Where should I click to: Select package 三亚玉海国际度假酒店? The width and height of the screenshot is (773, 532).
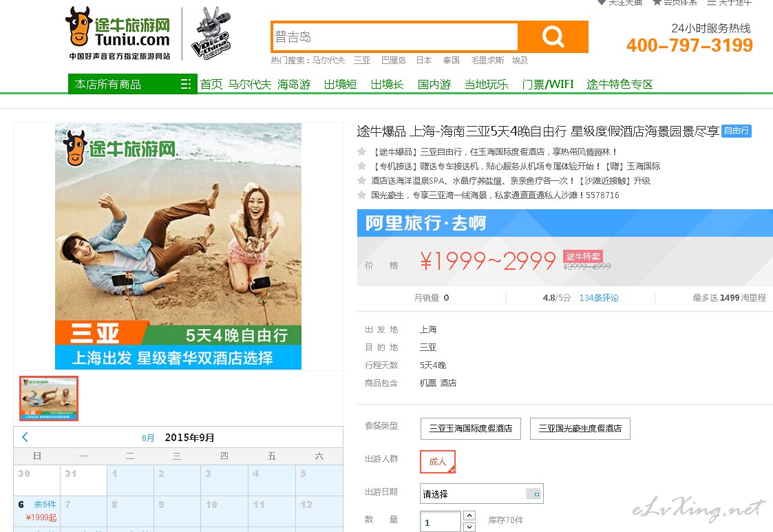pyautogui.click(x=471, y=429)
